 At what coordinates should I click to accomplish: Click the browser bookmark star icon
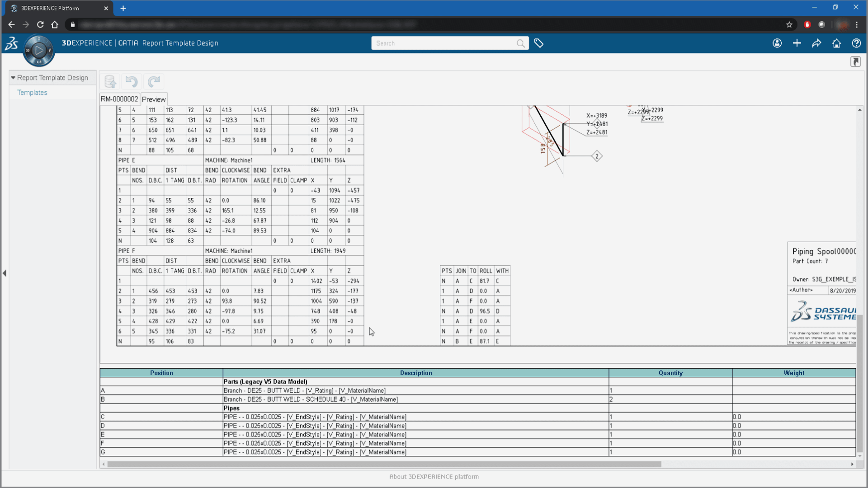789,25
